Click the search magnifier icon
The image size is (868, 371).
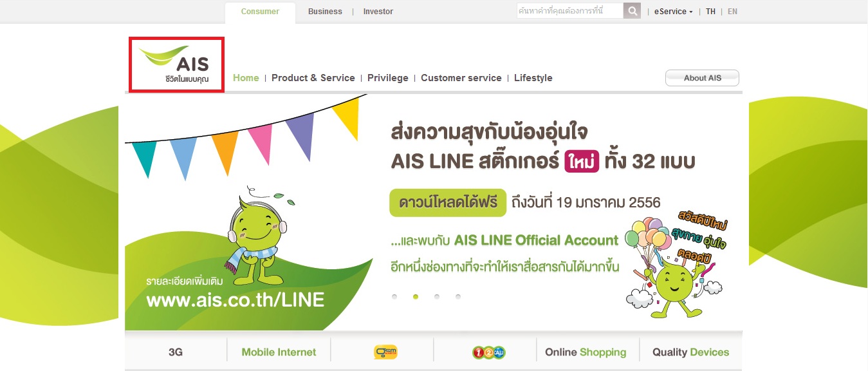pyautogui.click(x=633, y=11)
